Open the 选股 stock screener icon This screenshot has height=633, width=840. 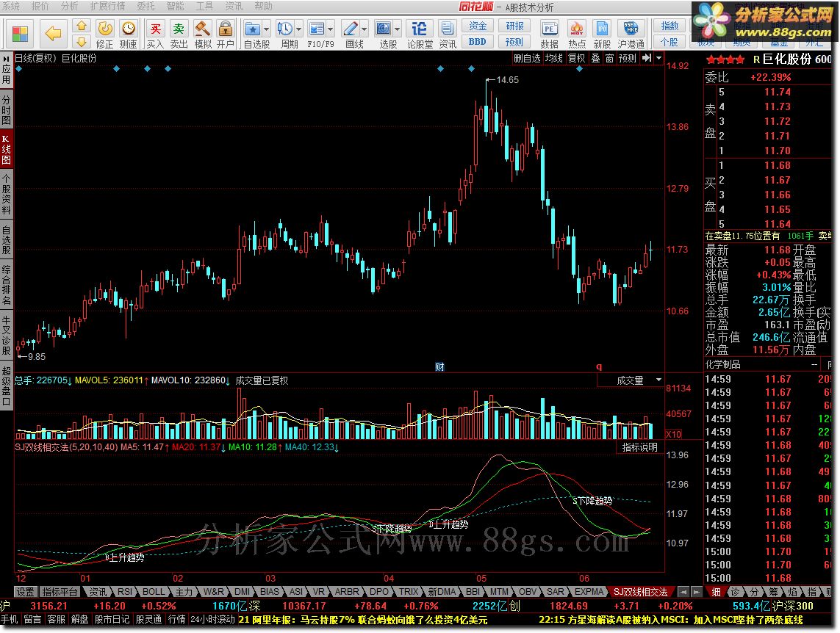point(383,29)
